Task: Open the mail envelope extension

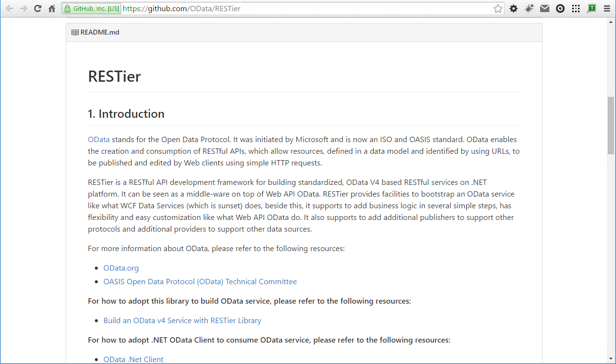Action: click(x=545, y=9)
